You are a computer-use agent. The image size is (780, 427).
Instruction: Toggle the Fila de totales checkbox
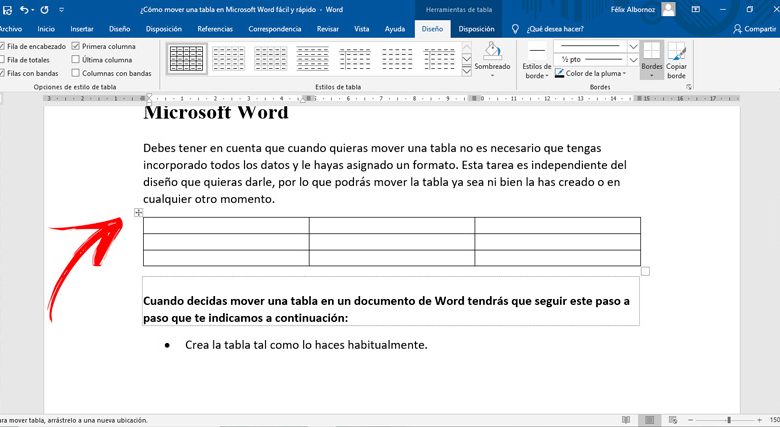click(x=2, y=59)
